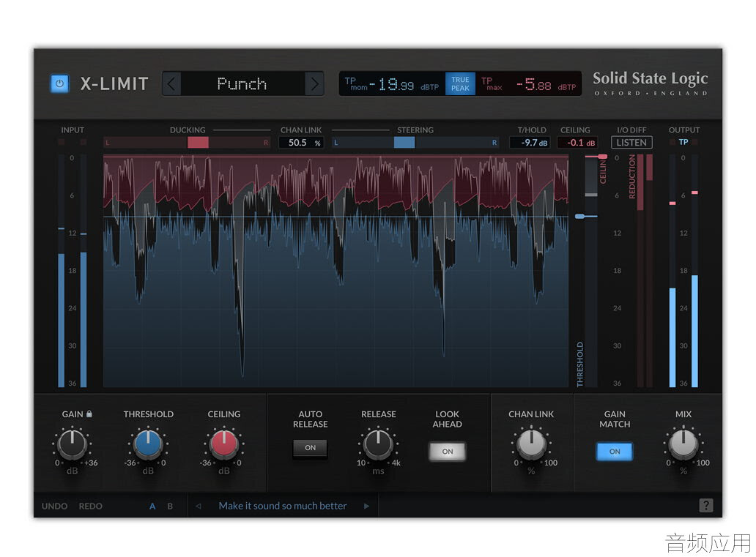Click the RELEASE time knob
The width and height of the screenshot is (756, 557).
[x=379, y=444]
